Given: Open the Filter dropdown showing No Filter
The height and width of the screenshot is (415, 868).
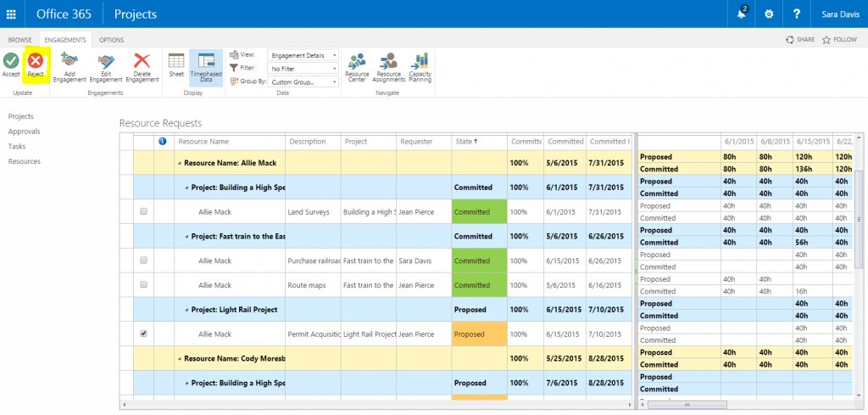Looking at the screenshot, I should (x=303, y=68).
